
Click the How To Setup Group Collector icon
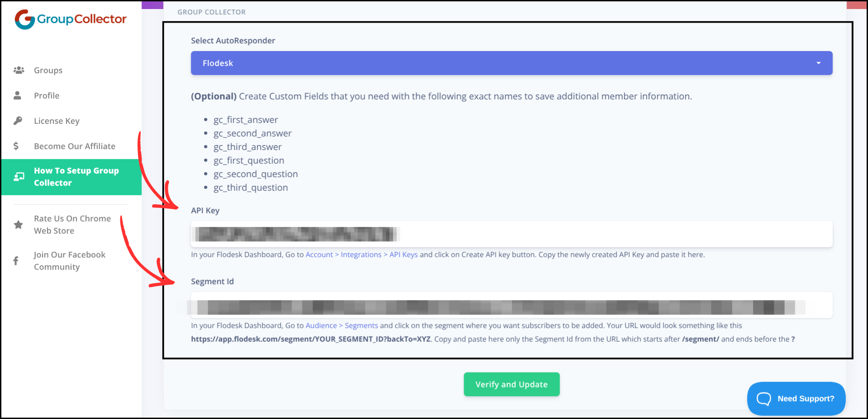[x=19, y=176]
